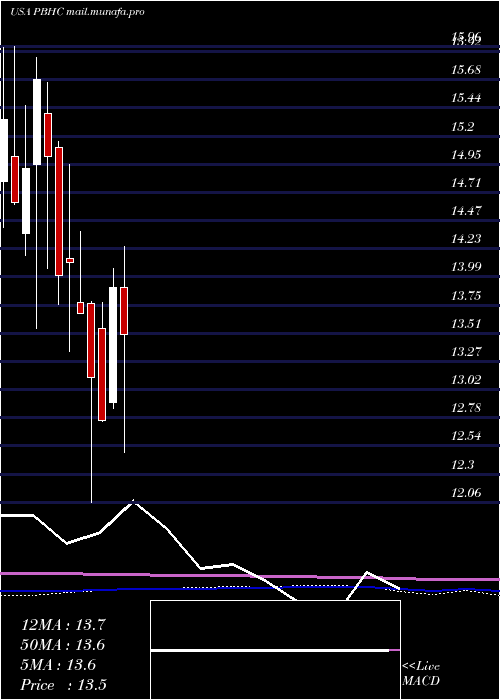Image resolution: width=500 pixels, height=700 pixels.
Task: Select the 13.51 price axis label
Action: click(x=466, y=323)
